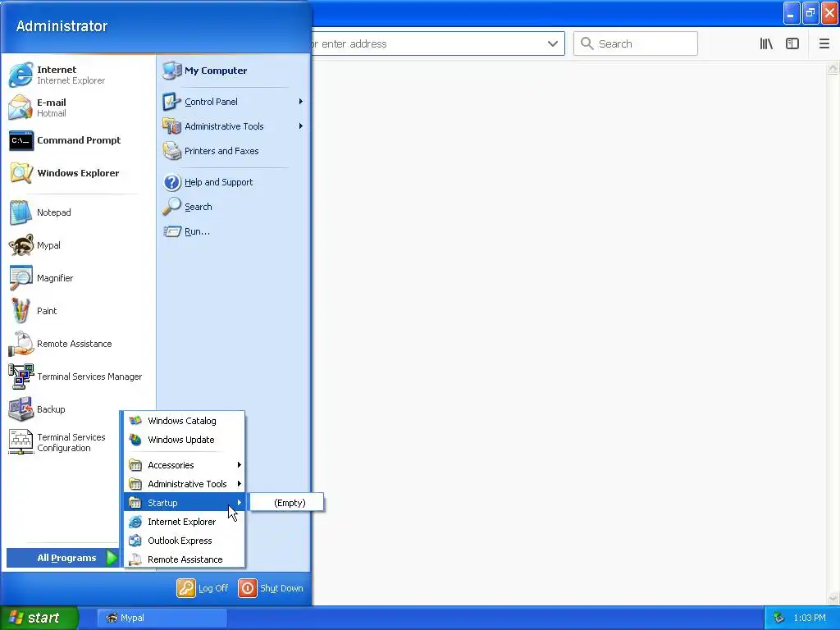Open the Hotmail E-mail icon
840x630 pixels.
[x=21, y=107]
